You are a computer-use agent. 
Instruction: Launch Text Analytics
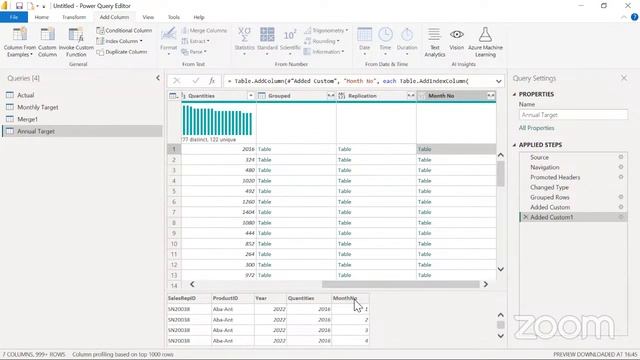pos(434,42)
